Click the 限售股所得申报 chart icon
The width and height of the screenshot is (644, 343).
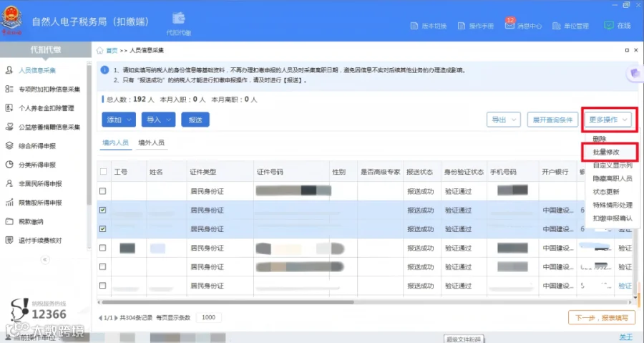point(9,203)
